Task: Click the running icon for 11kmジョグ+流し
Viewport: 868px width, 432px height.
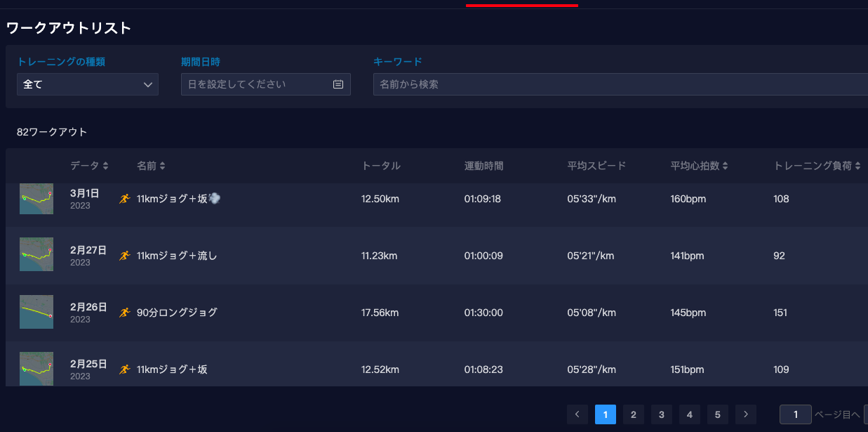Action: pos(125,256)
